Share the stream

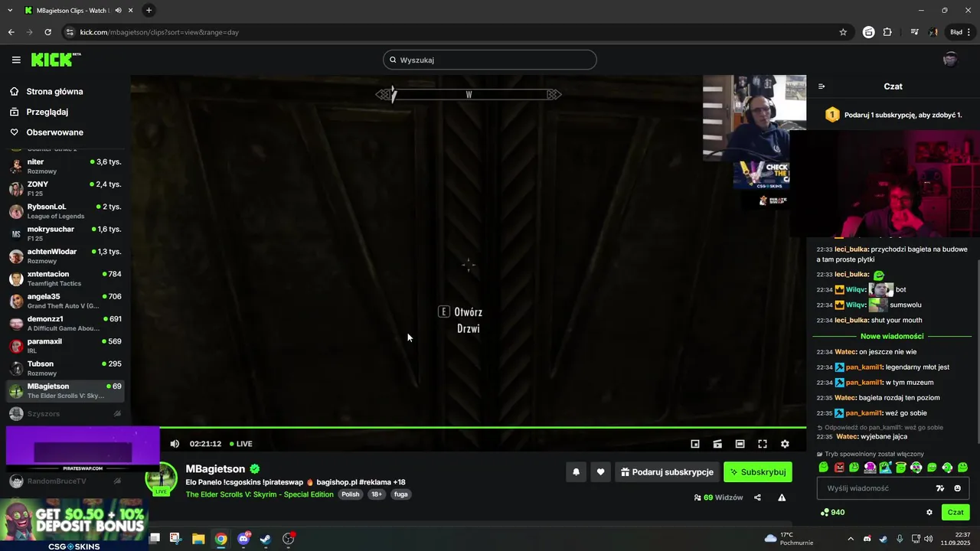pyautogui.click(x=757, y=497)
